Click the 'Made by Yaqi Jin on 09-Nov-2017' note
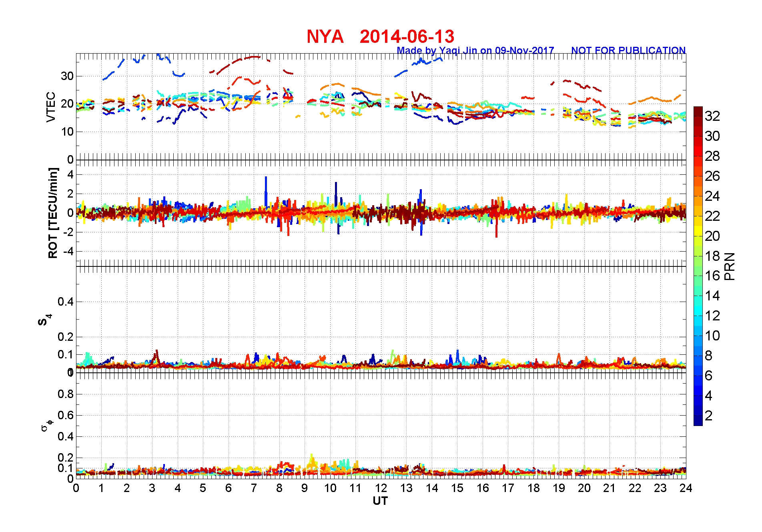 475,50
